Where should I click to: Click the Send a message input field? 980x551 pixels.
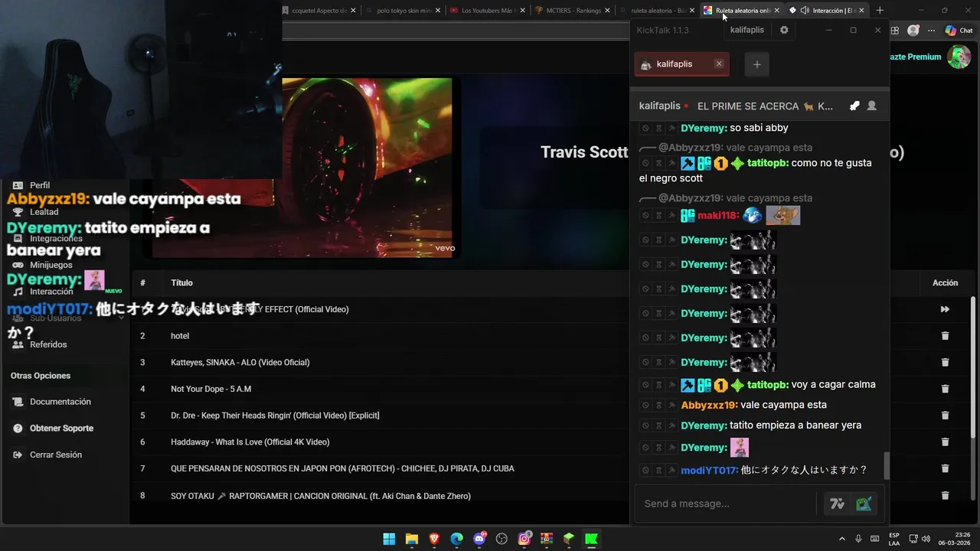pos(727,504)
